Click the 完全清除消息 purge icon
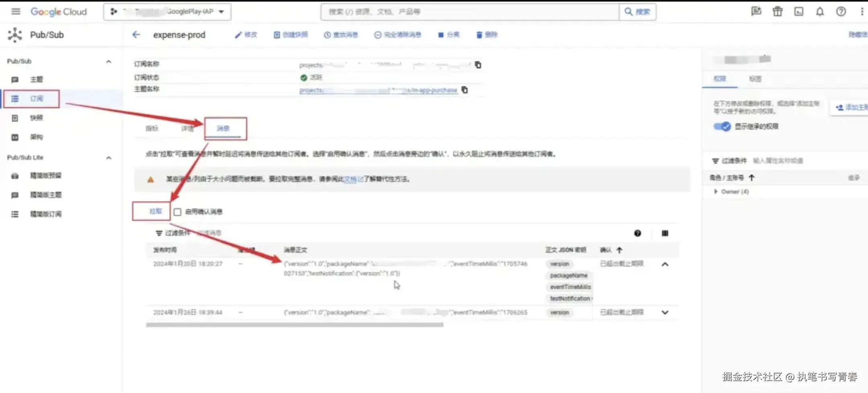Image resolution: width=868 pixels, height=393 pixels. click(377, 35)
